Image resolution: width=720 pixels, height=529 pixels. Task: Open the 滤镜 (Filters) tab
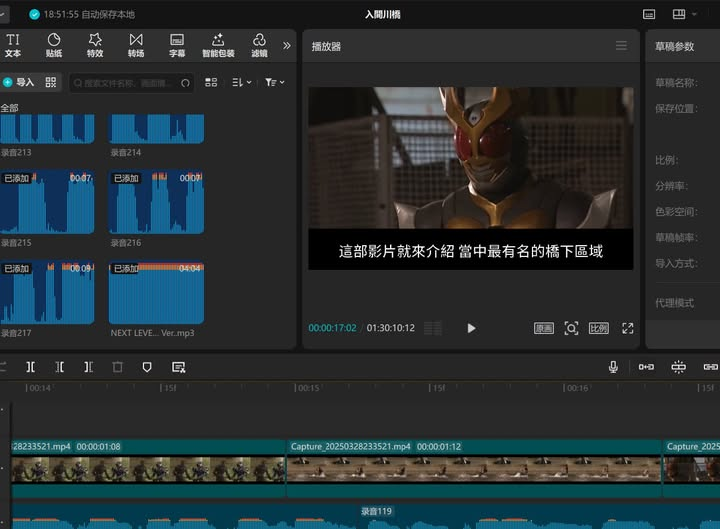coord(259,45)
